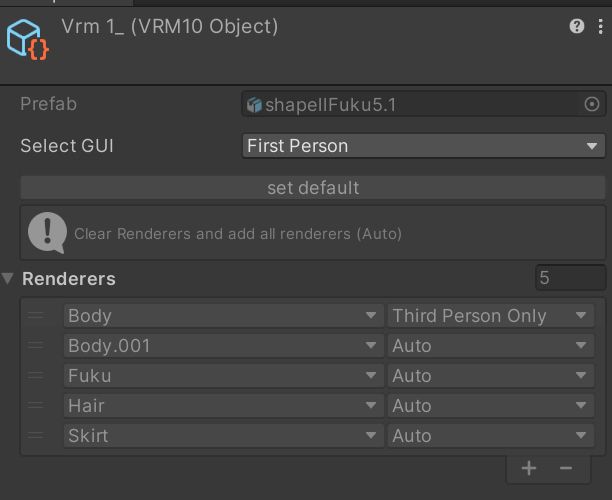Open the component kebab menu in the header
The width and height of the screenshot is (612, 500).
[x=597, y=26]
